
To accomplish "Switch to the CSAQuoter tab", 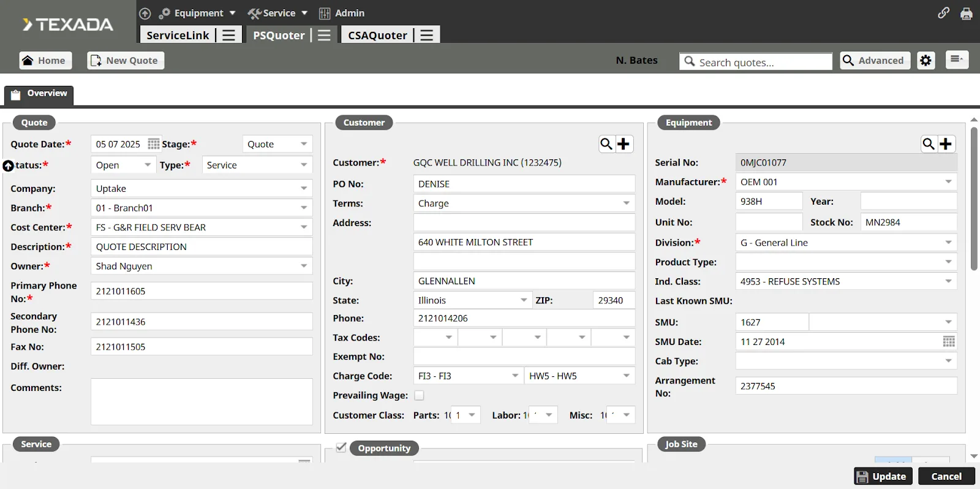I will [377, 35].
